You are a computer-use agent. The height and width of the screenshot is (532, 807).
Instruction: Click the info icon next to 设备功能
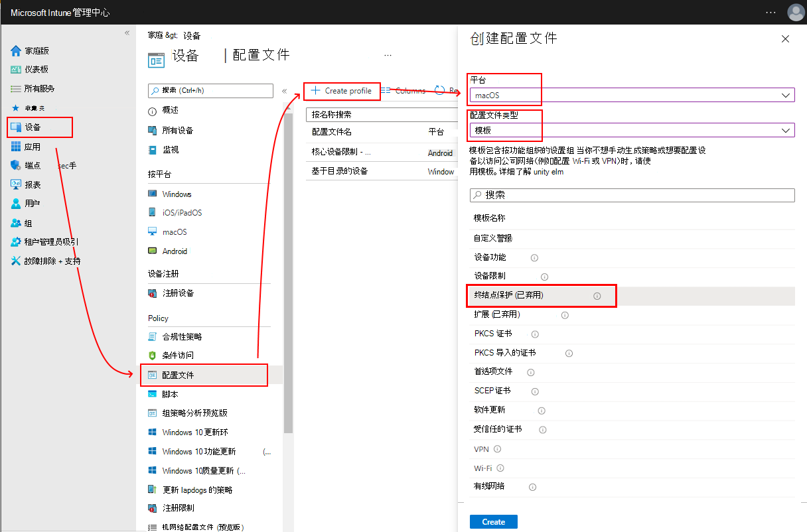[534, 257]
